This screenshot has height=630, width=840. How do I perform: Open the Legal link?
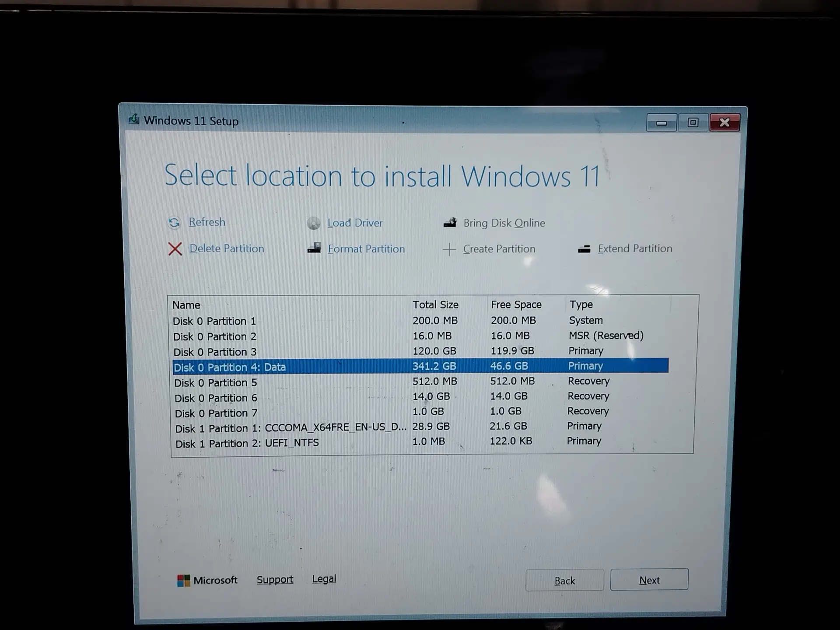[324, 579]
